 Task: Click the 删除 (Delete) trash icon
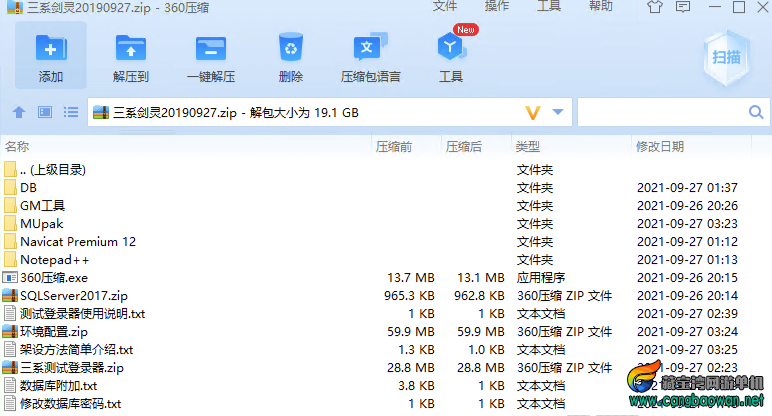point(290,48)
